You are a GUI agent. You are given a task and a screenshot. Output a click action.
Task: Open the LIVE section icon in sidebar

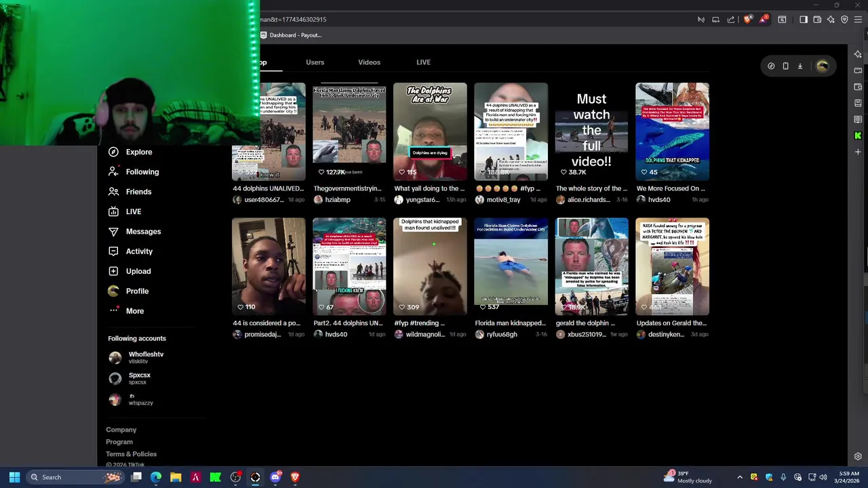[x=113, y=211]
